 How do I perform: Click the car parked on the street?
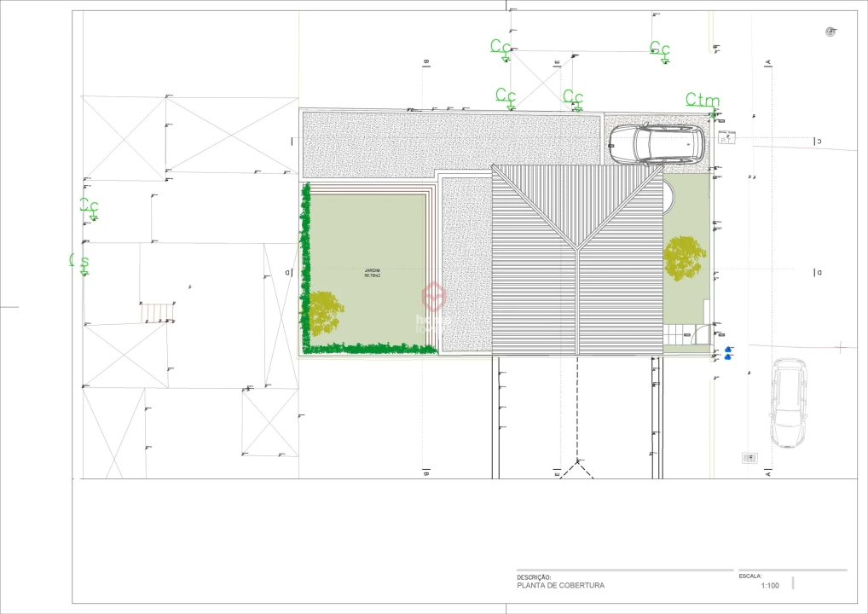pyautogui.click(x=788, y=403)
